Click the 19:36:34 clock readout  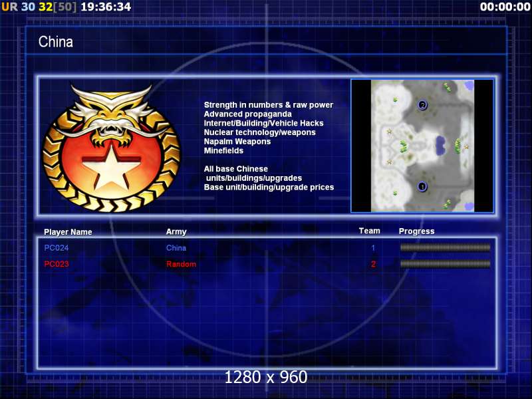pos(106,7)
